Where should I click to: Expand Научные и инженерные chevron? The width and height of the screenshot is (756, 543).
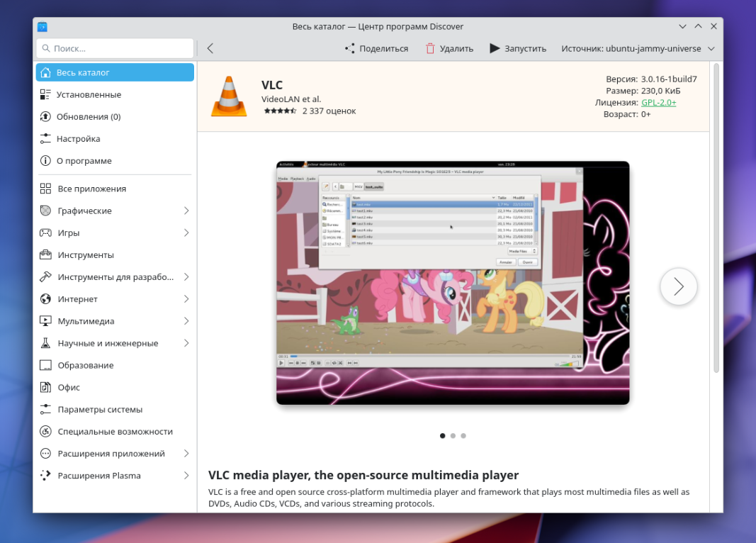[186, 343]
